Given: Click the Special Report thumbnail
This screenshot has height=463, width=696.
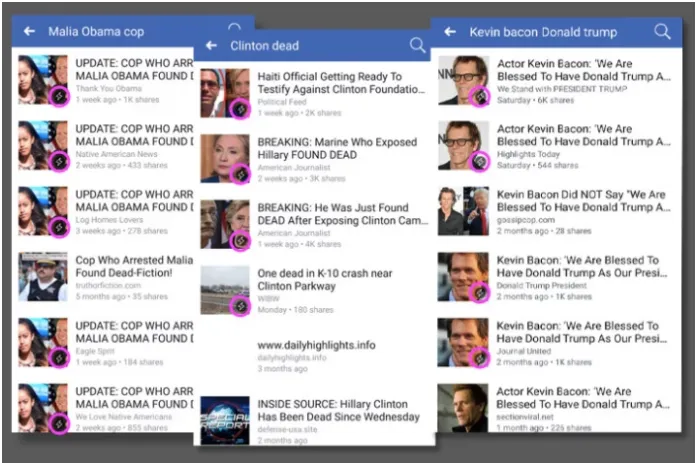Looking at the screenshot, I should pos(225,420).
